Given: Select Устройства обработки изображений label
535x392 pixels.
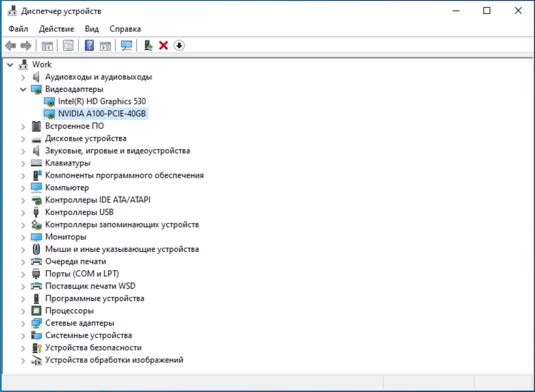Looking at the screenshot, I should coord(114,360).
